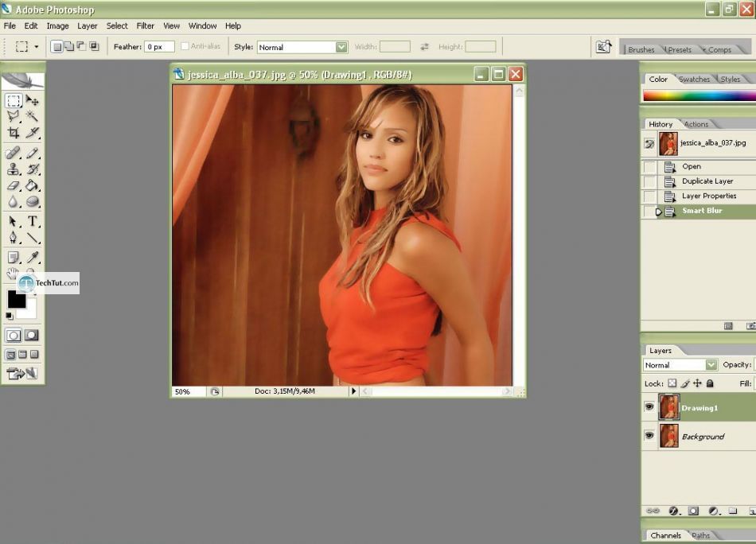Select the Open history state
The height and width of the screenshot is (544, 756).
point(691,166)
